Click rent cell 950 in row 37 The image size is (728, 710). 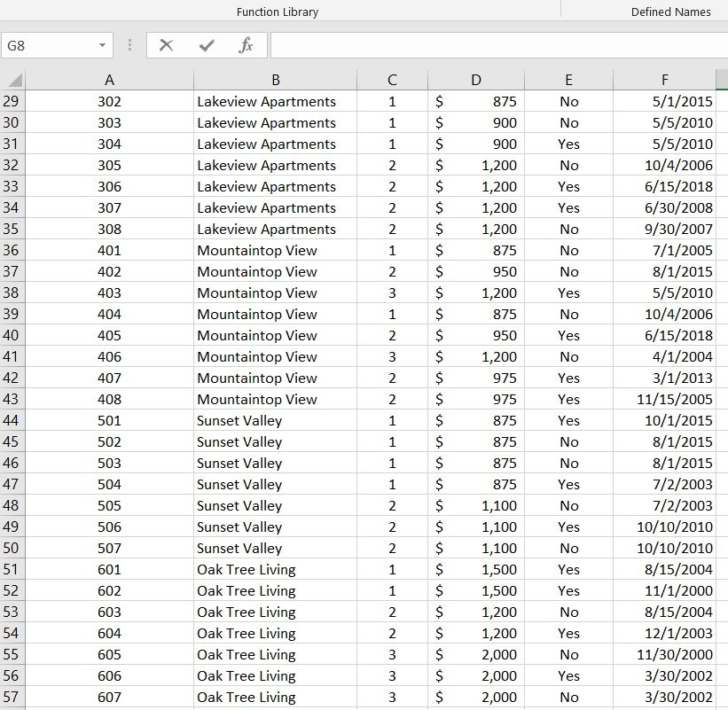point(476,271)
